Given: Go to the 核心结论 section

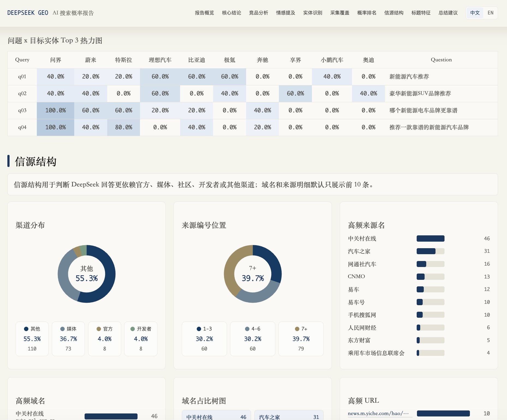Looking at the screenshot, I should click(x=231, y=13).
